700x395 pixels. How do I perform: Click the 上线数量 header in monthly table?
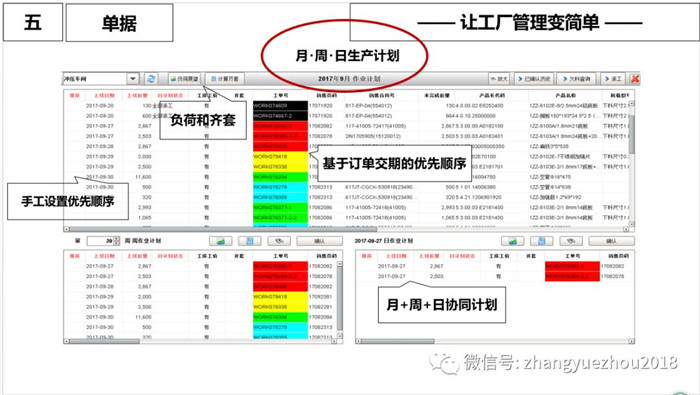coord(137,96)
